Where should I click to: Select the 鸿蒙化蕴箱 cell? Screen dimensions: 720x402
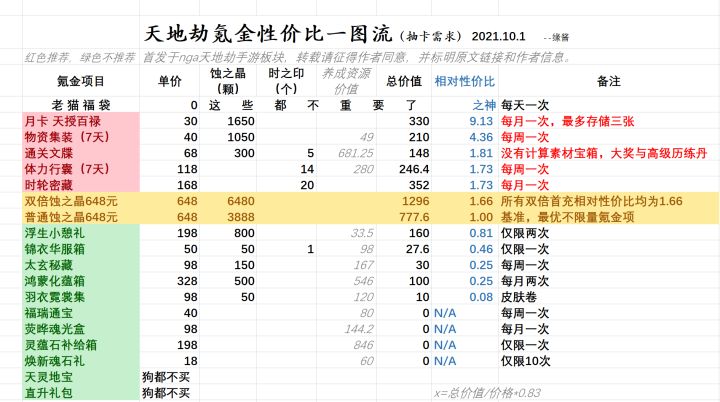click(x=55, y=281)
